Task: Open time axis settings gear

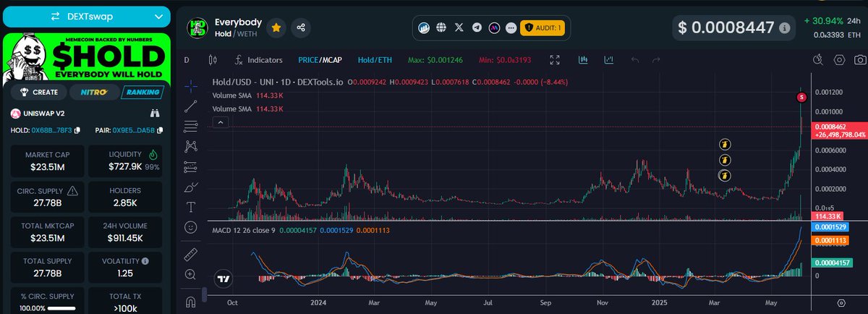Action: pyautogui.click(x=841, y=302)
